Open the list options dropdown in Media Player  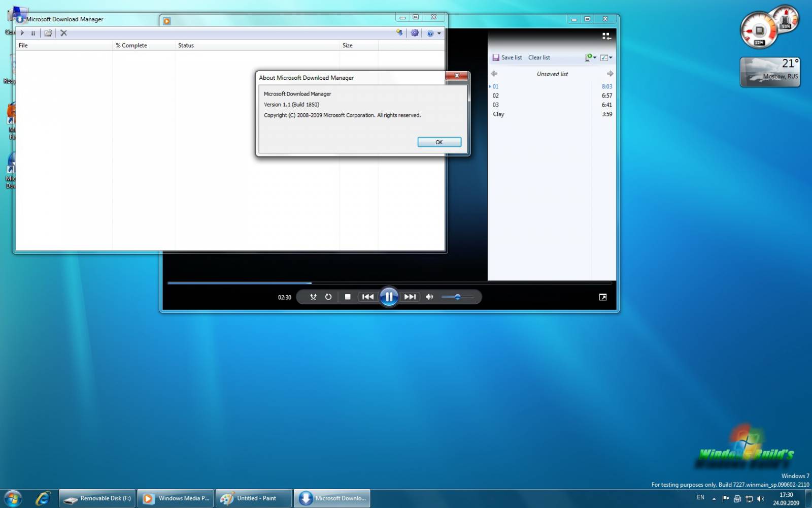[590, 57]
